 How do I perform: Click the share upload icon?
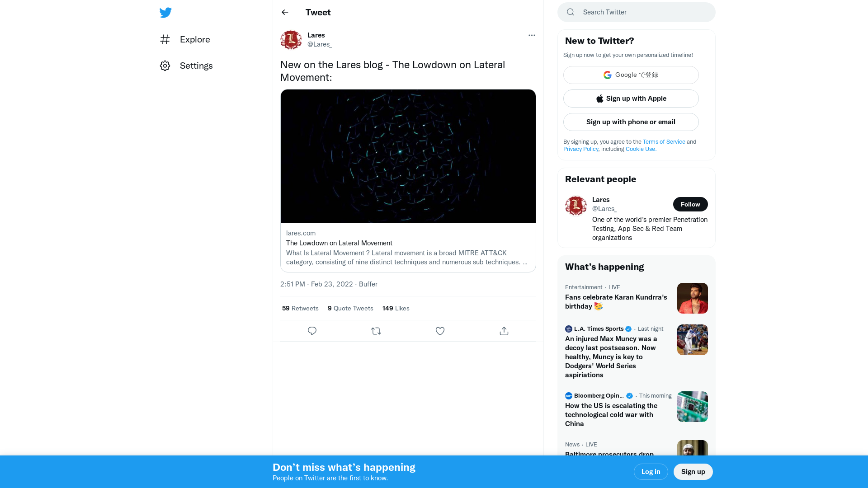pos(504,331)
